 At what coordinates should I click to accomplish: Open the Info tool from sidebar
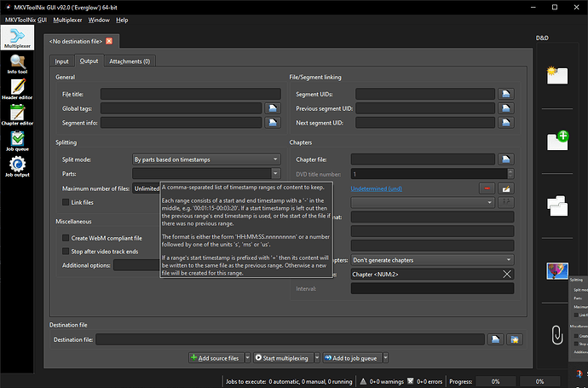pos(17,66)
